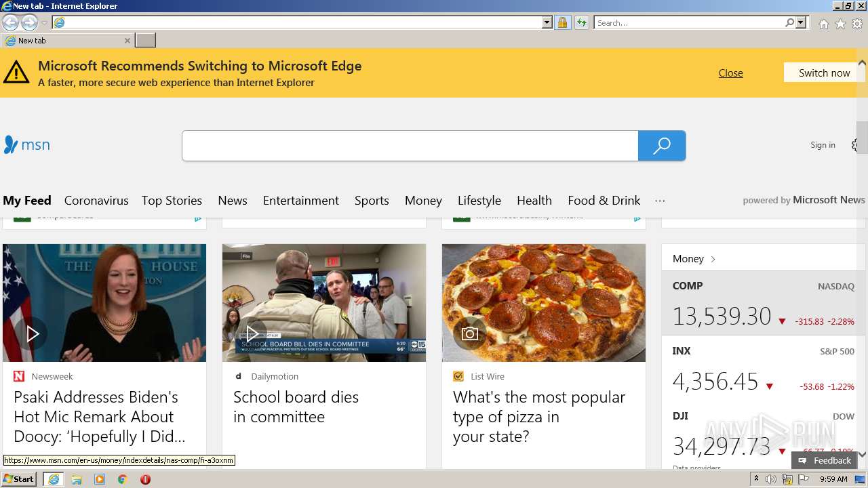Image resolution: width=868 pixels, height=488 pixels.
Task: Click the Switch now button
Action: 825,73
